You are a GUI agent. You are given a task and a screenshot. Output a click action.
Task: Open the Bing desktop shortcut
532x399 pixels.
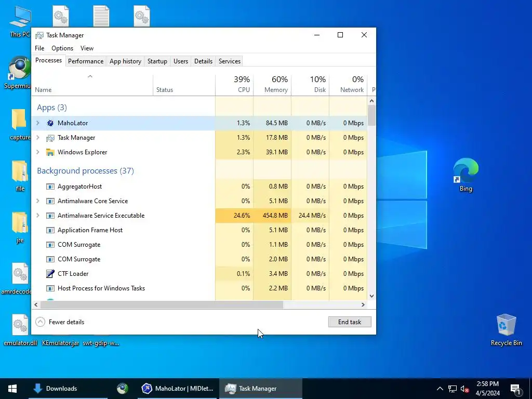(466, 175)
